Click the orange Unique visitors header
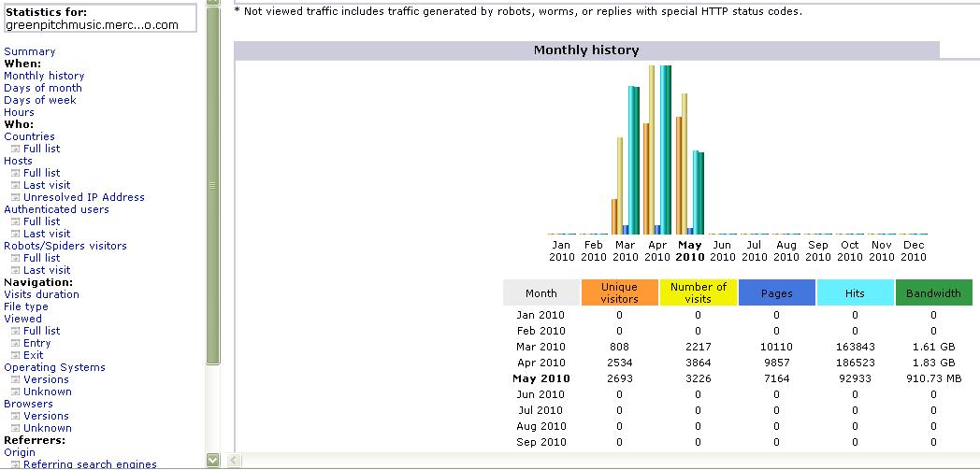The image size is (980, 470). pos(619,292)
